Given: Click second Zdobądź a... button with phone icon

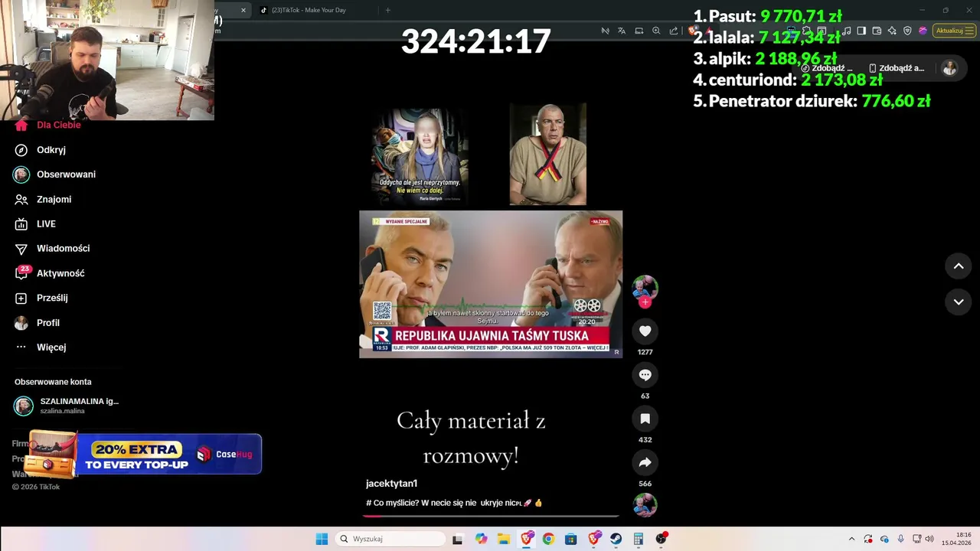Looking at the screenshot, I should click(x=897, y=68).
